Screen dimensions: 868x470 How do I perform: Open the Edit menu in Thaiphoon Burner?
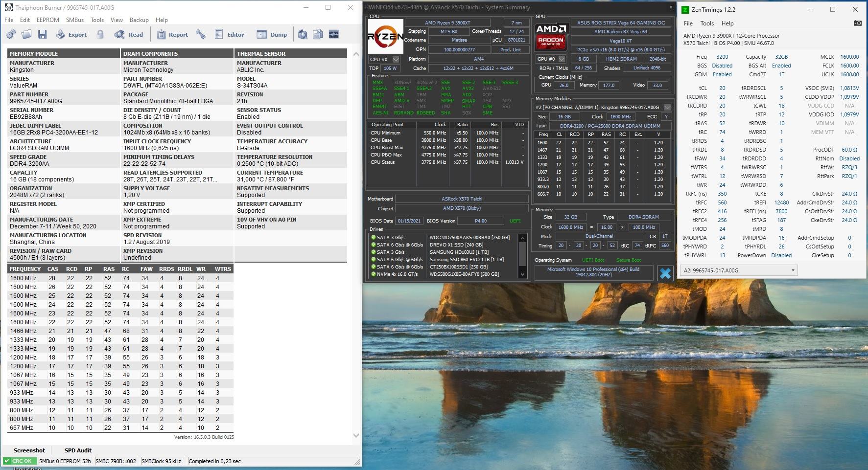25,20
